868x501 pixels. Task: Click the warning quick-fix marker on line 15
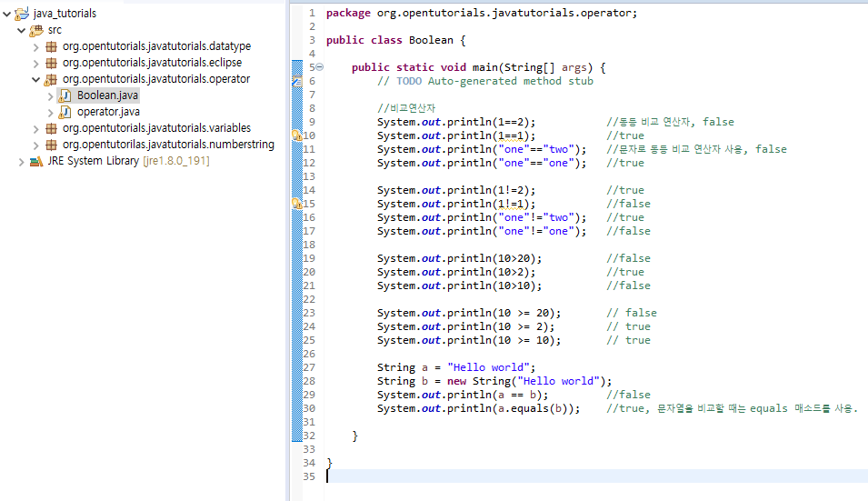(296, 204)
